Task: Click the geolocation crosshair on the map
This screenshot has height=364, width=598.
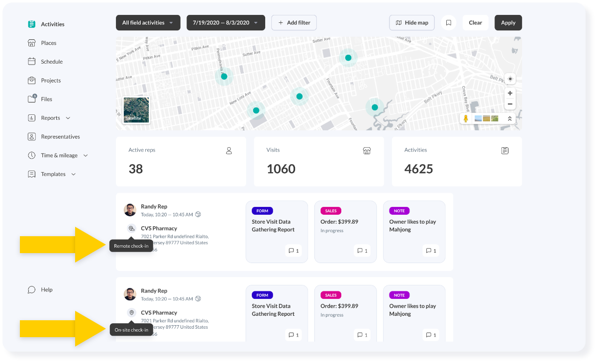Action: pos(510,79)
